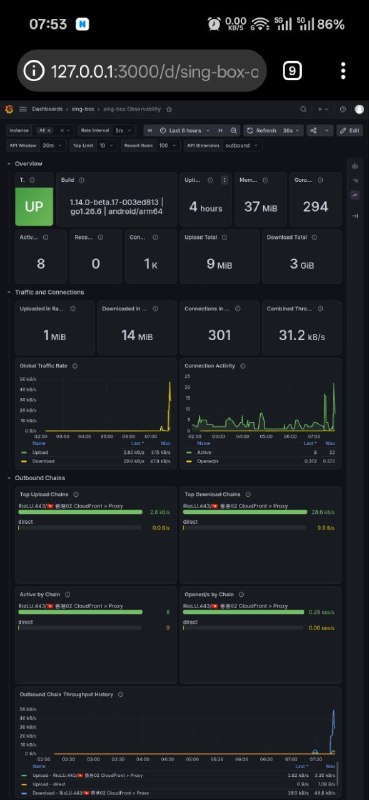Refresh the dashboard now
This screenshot has width=369, height=800.
(262, 131)
